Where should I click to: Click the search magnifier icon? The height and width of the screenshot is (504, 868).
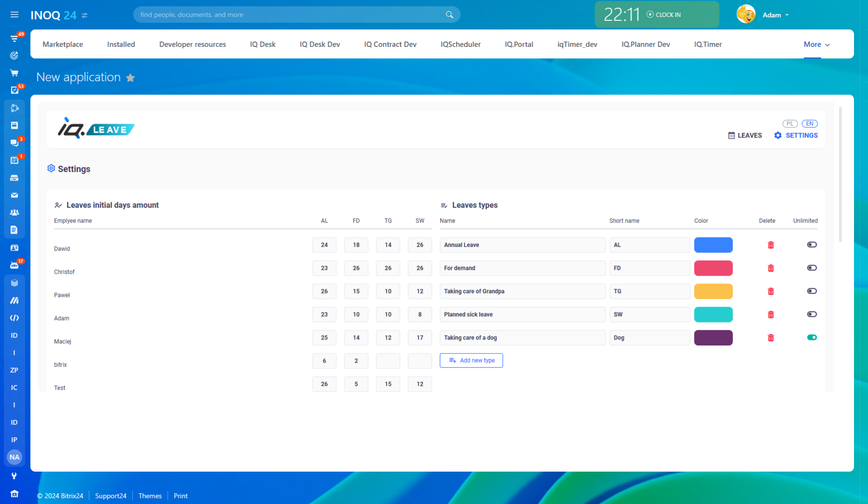tap(449, 15)
